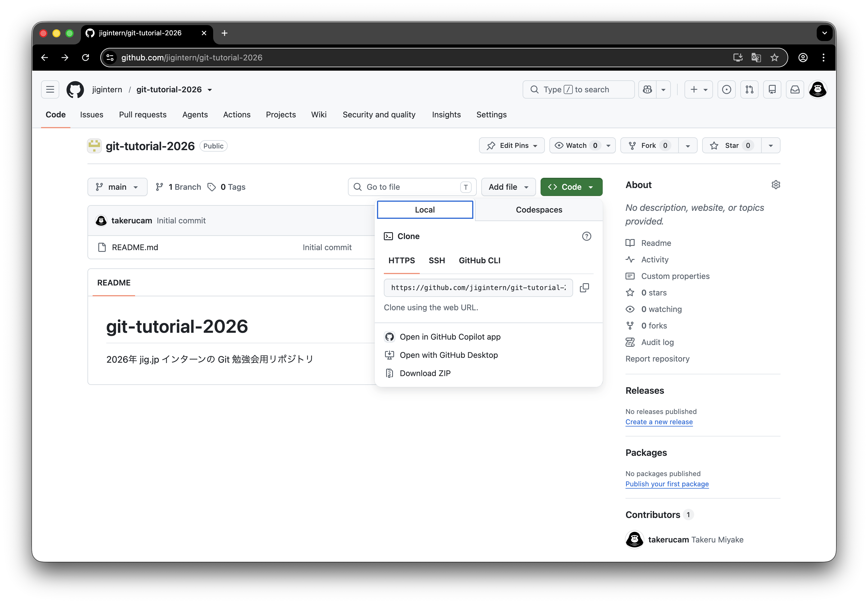Reload the page
This screenshot has height=604, width=868.
pyautogui.click(x=85, y=58)
